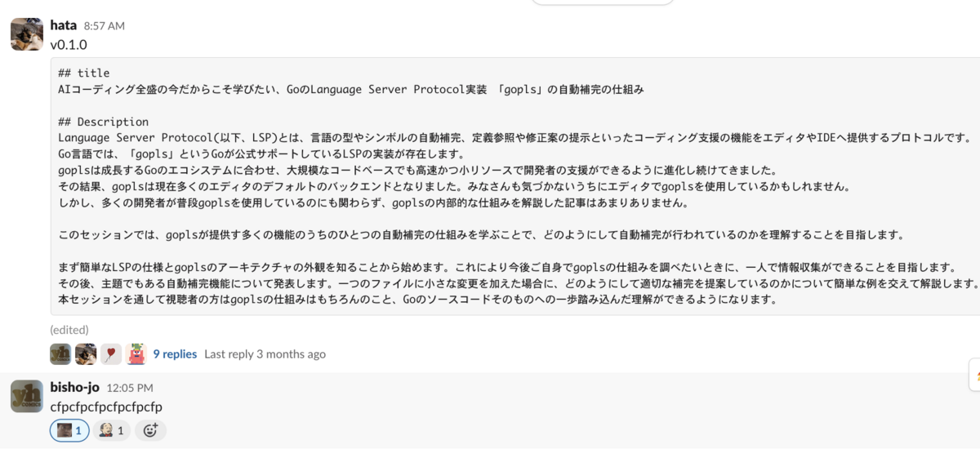Open second thread participant avatar

86,354
